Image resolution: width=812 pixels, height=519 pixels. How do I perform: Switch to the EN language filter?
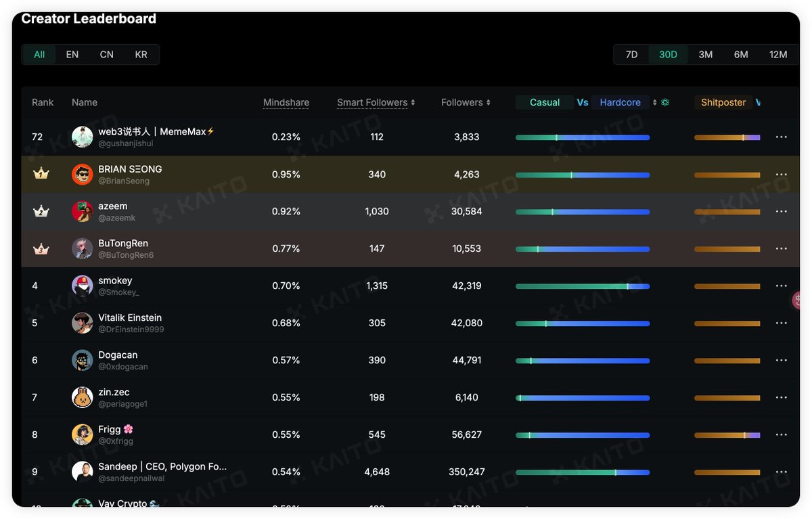(72, 54)
